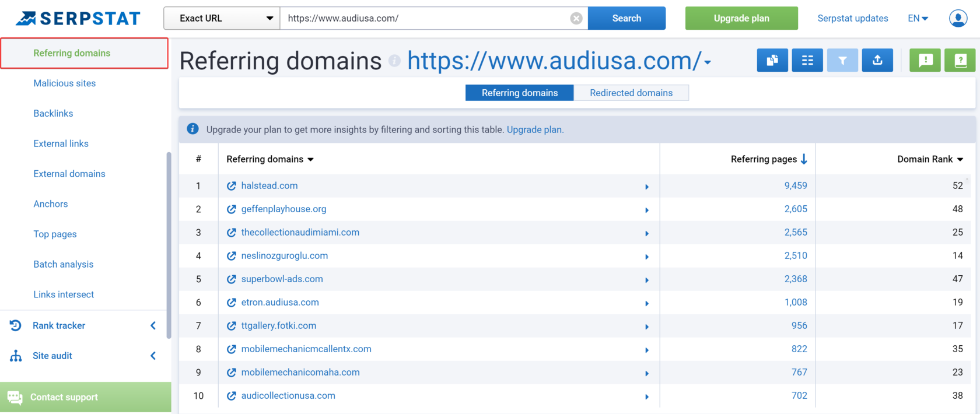Open Backlinks in the sidebar
Image resolution: width=980 pixels, height=414 pixels.
tap(53, 114)
